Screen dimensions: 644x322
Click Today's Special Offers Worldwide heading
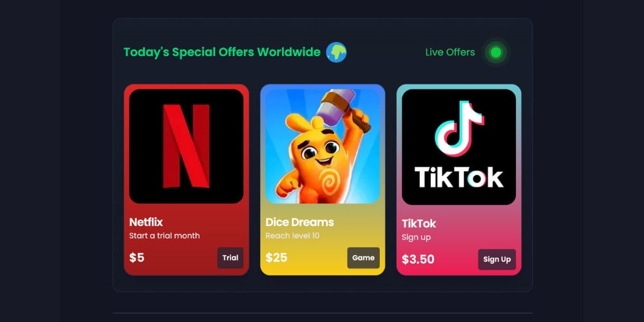pos(222,53)
